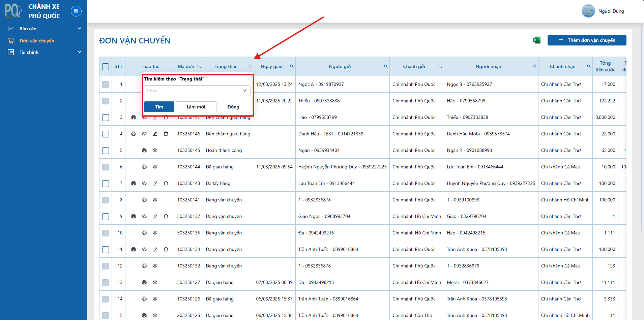This screenshot has width=644, height=320.
Task: Open search filter for Người nhận column
Action: click(x=535, y=66)
